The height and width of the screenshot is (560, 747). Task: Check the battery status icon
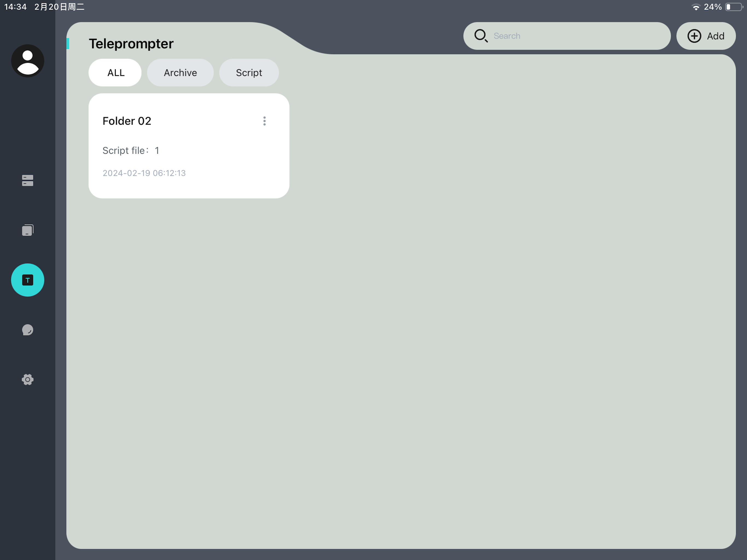point(734,7)
